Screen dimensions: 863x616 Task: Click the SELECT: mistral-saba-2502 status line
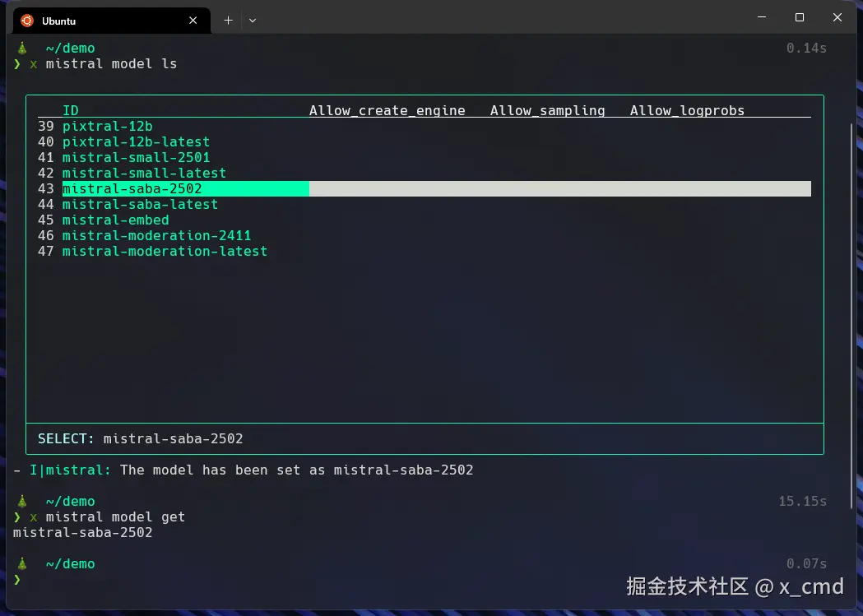tap(141, 439)
